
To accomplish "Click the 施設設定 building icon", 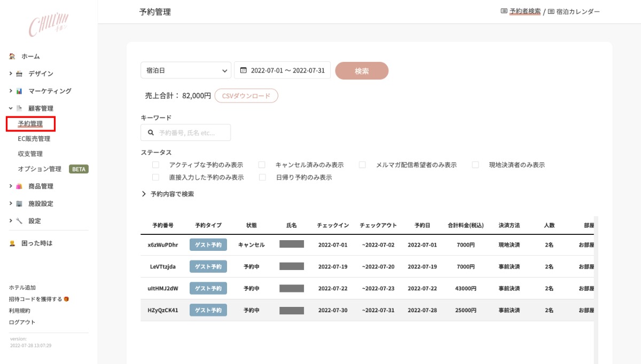I will [x=19, y=203].
